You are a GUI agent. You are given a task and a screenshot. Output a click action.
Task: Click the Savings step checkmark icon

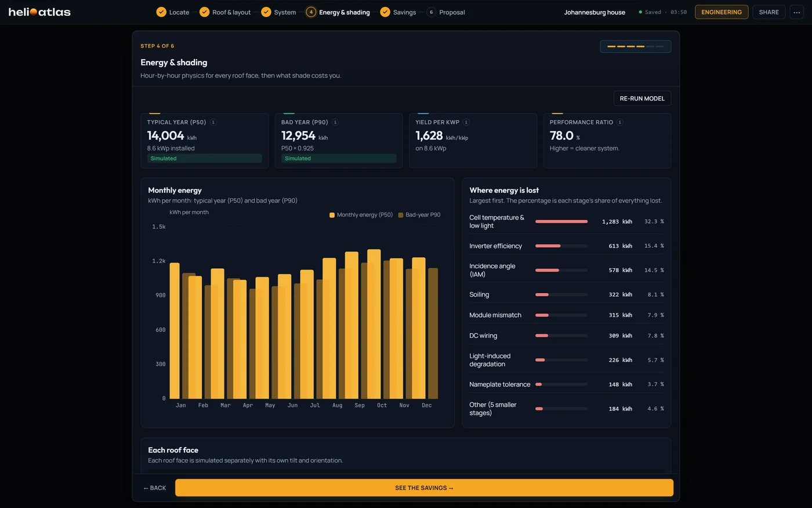385,12
